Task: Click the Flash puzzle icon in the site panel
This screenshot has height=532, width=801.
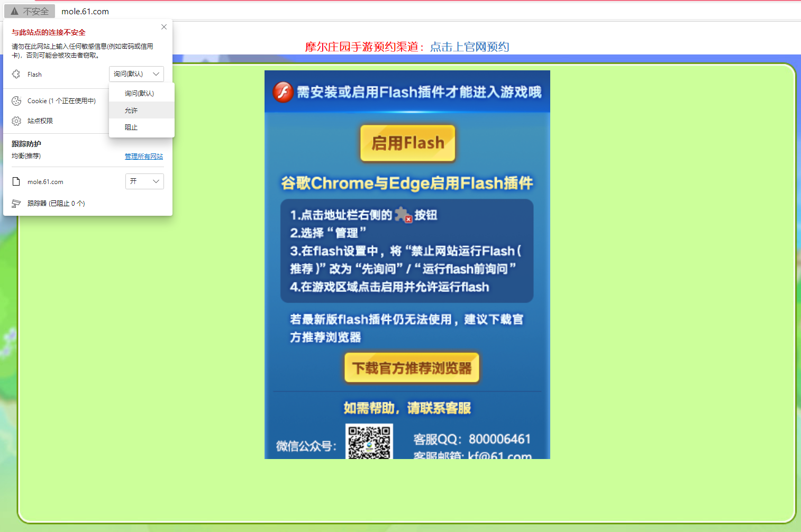Action: 16,74
